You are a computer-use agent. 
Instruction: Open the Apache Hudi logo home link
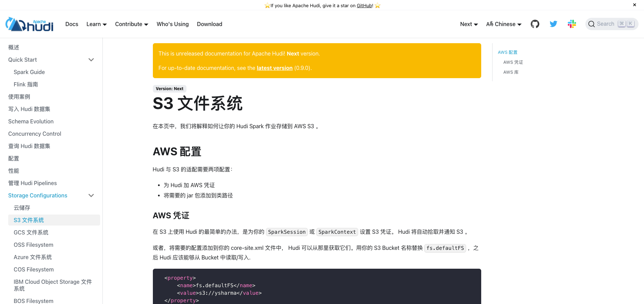pyautogui.click(x=29, y=24)
